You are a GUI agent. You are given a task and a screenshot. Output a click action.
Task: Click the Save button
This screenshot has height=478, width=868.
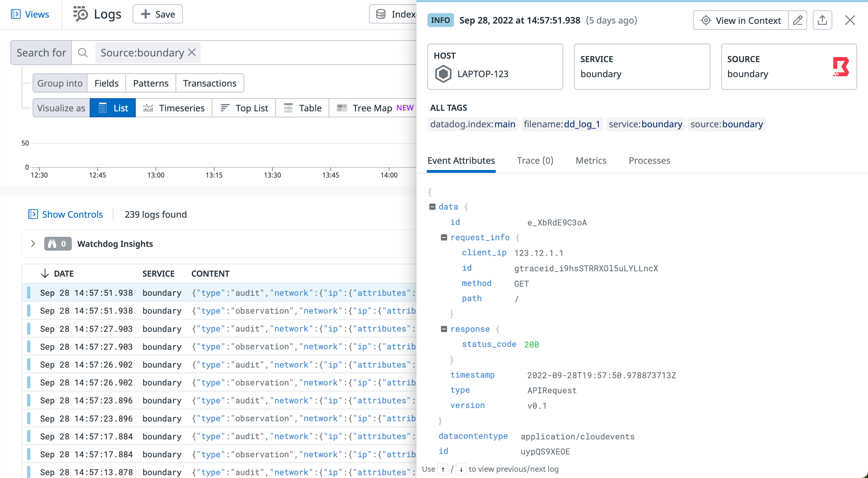pyautogui.click(x=157, y=14)
